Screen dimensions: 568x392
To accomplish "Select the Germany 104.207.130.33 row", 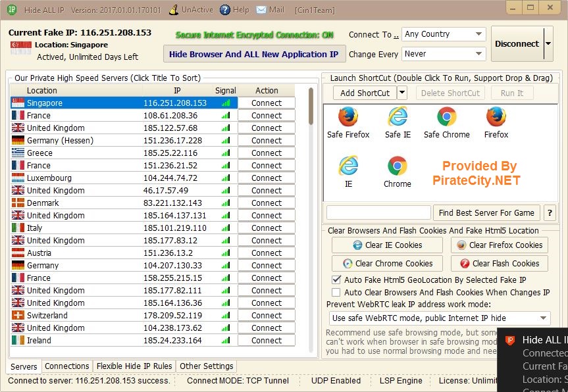I will [124, 265].
